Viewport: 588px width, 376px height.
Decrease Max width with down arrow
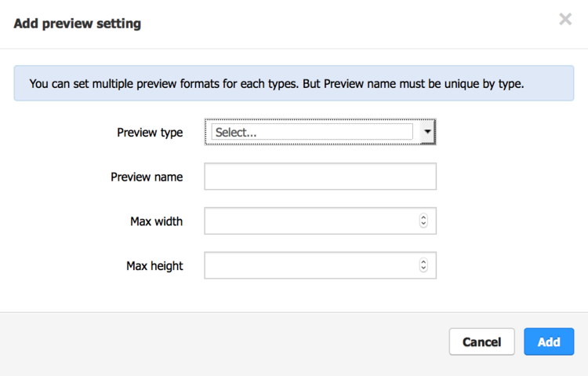point(423,225)
